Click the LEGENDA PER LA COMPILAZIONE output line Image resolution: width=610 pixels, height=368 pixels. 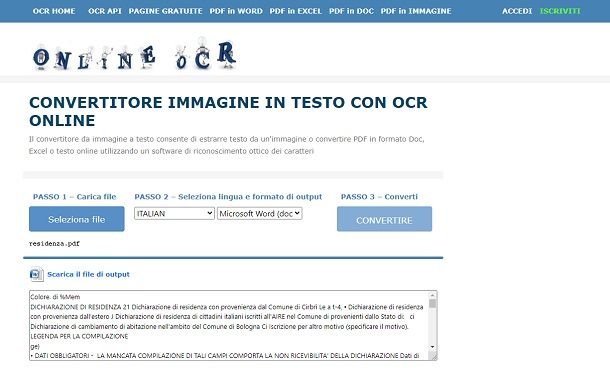click(79, 336)
